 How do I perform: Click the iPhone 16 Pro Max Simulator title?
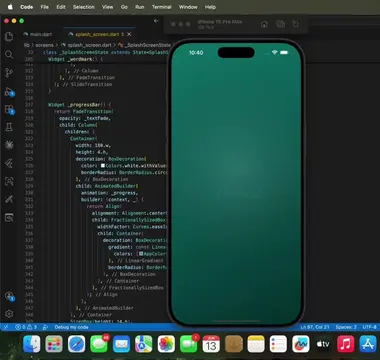point(220,22)
